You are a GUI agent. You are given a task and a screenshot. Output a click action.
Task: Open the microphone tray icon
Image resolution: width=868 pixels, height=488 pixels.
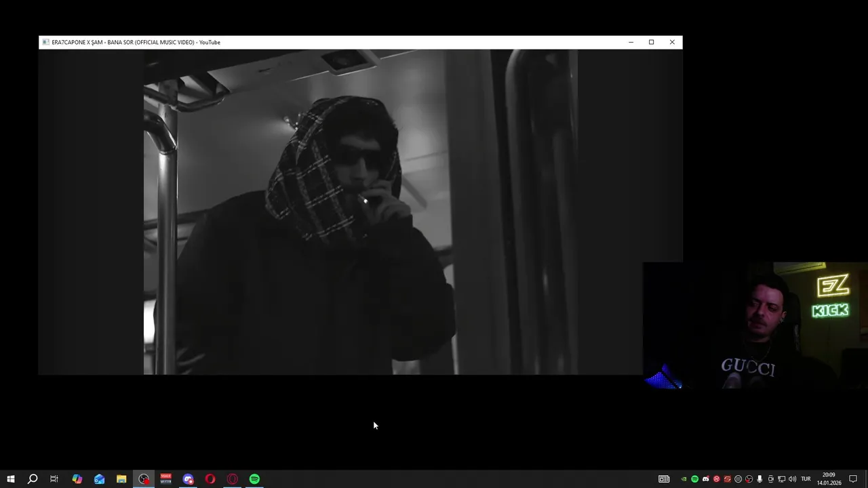(759, 479)
